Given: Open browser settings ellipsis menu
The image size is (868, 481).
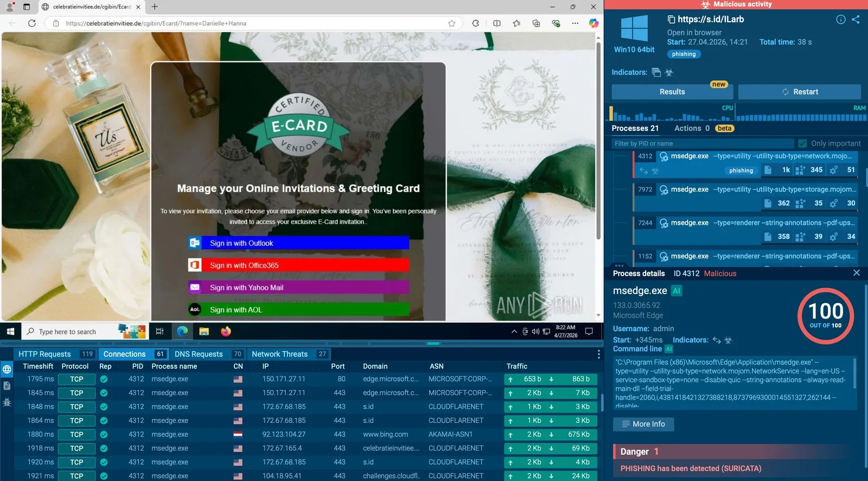Looking at the screenshot, I should coord(575,23).
